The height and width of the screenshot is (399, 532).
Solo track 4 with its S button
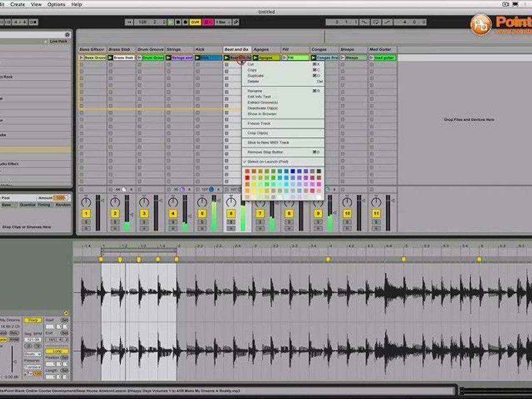tap(173, 222)
